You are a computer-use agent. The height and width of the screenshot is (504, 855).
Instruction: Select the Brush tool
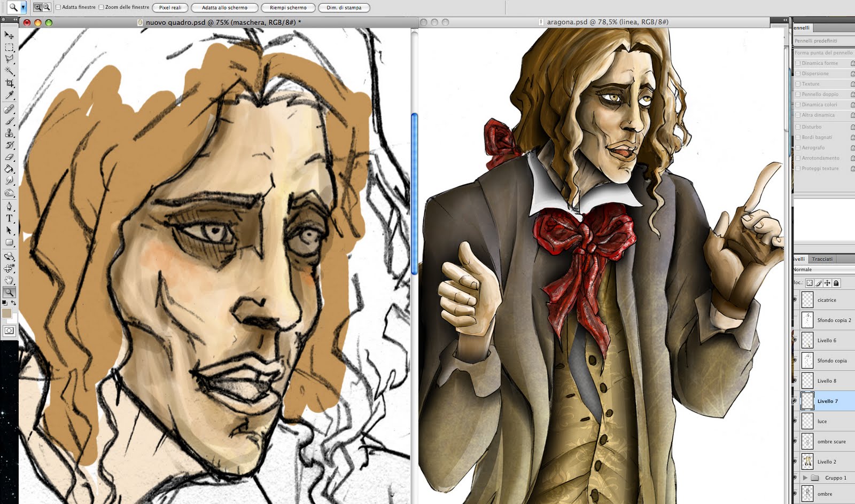pos(9,122)
